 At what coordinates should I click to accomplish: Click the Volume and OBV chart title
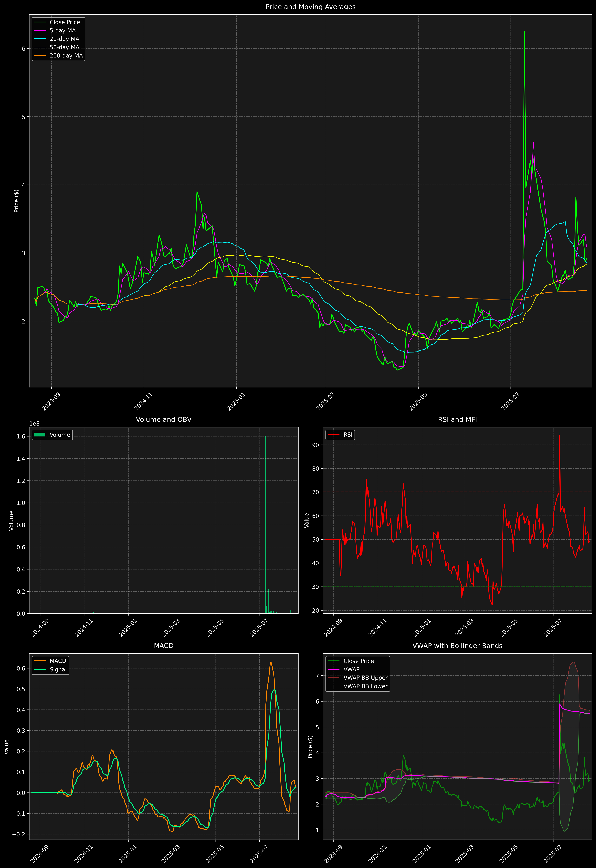coord(164,419)
